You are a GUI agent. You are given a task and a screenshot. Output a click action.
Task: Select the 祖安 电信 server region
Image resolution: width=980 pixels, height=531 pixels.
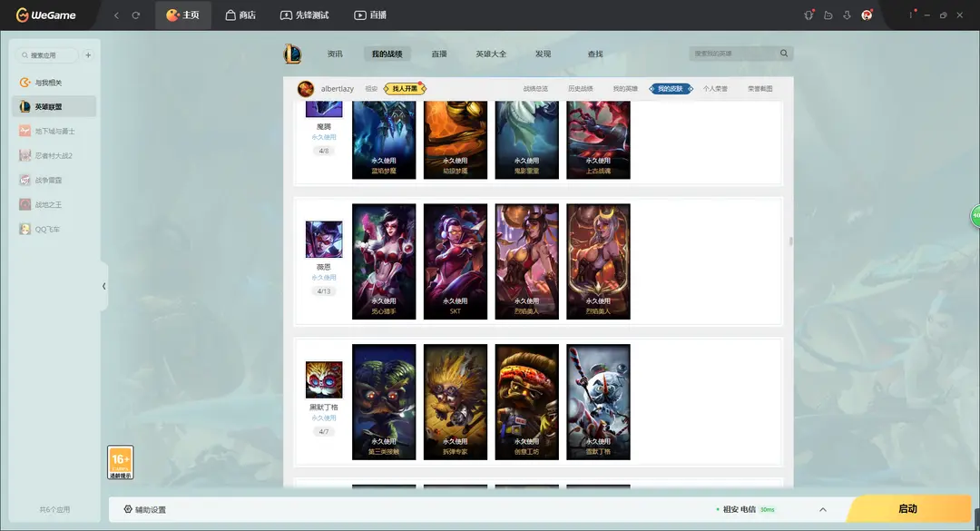739,510
